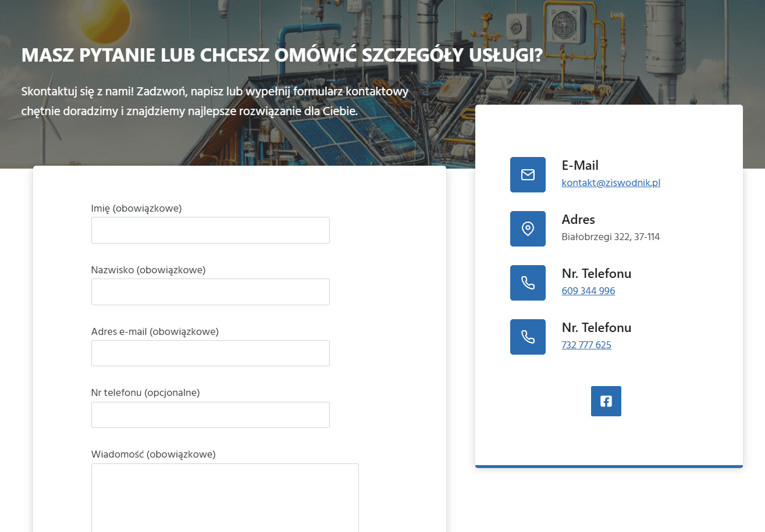The height and width of the screenshot is (532, 765).
Task: Call the 732 777 625 phone link
Action: click(586, 345)
